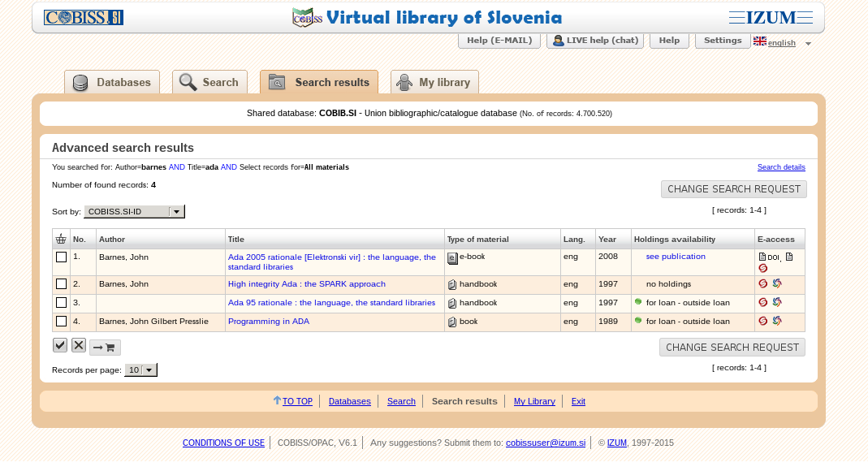Click the see publication link
Viewport: 868px width, 471px height.
[676, 257]
